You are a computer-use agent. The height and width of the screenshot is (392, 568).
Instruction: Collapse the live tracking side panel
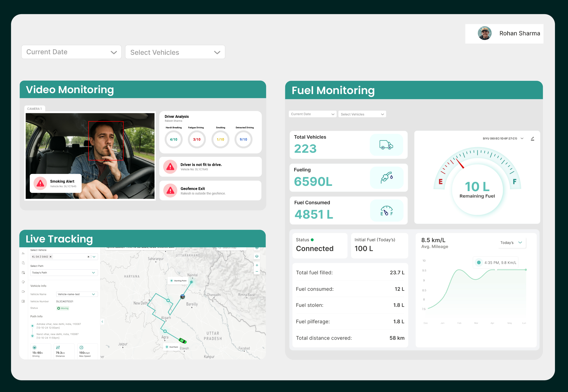[x=102, y=321]
